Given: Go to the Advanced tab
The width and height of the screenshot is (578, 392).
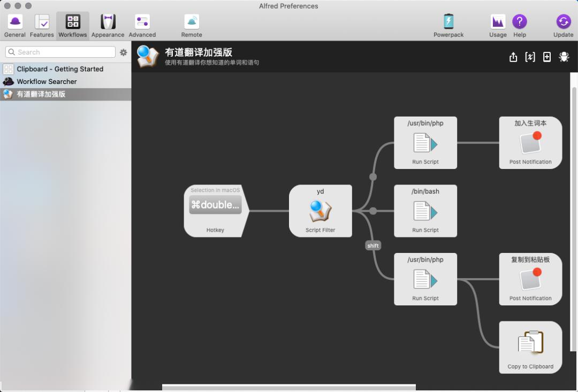Looking at the screenshot, I should (142, 26).
